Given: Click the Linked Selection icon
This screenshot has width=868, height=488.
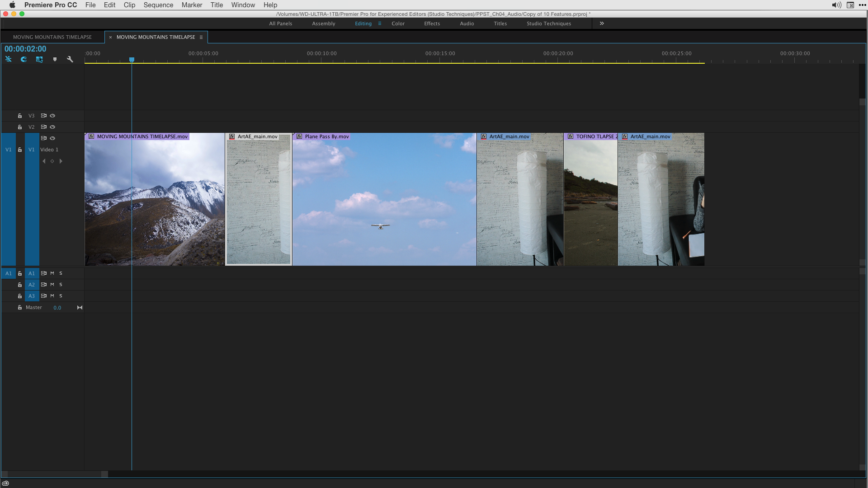Looking at the screenshot, I should tap(39, 59).
